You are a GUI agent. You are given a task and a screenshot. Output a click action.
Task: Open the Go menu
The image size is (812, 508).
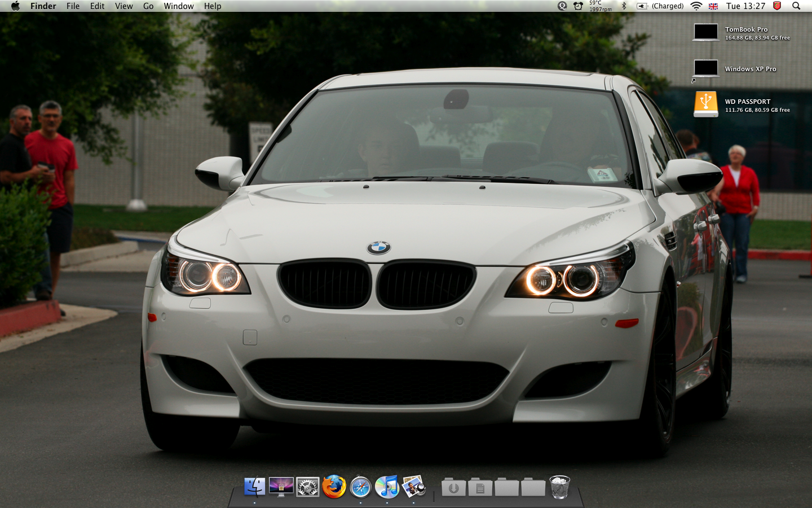click(x=148, y=6)
